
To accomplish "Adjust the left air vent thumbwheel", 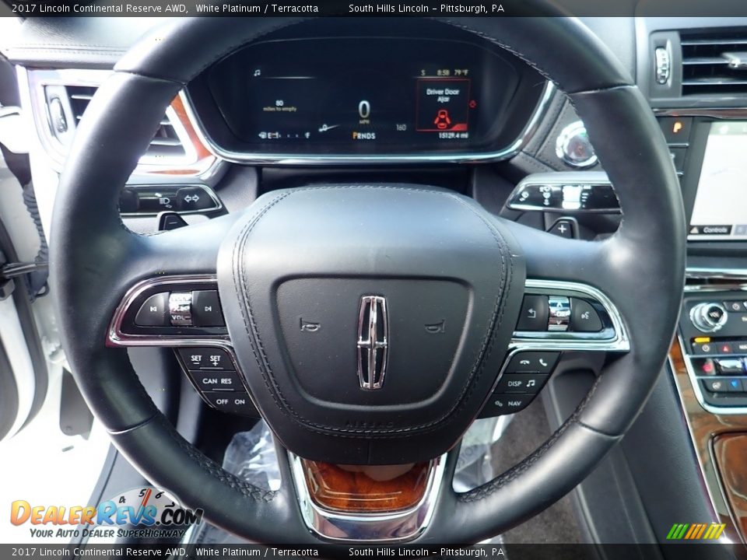I will 58,116.
